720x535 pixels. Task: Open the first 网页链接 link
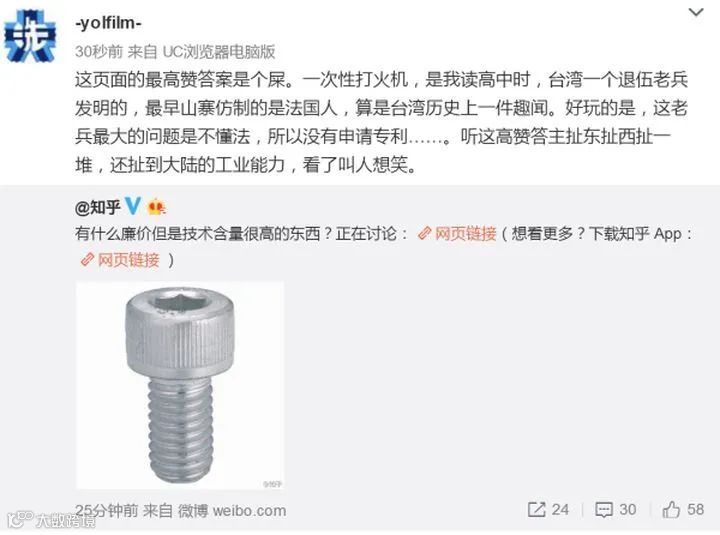click(465, 234)
